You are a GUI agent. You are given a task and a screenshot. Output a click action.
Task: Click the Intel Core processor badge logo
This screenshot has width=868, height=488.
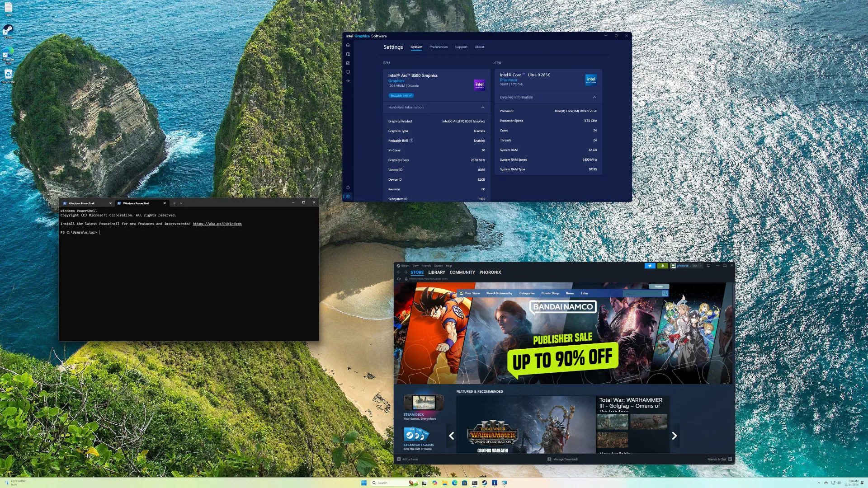pos(591,80)
